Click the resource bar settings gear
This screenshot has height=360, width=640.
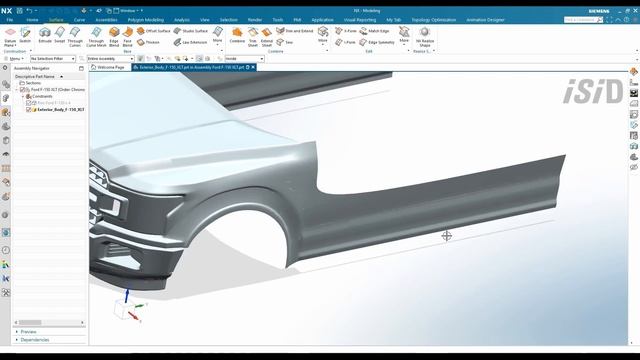pos(5,68)
